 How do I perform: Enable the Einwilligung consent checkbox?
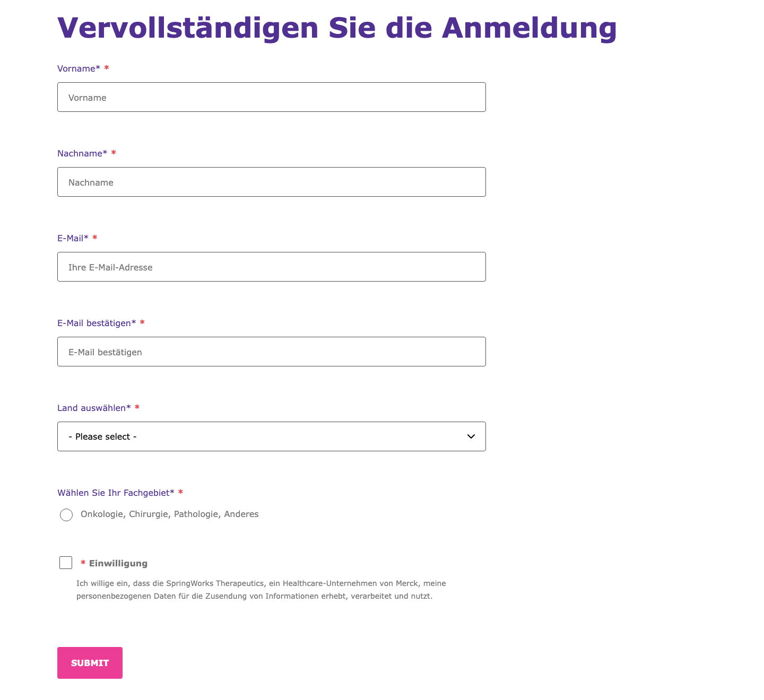tap(65, 563)
